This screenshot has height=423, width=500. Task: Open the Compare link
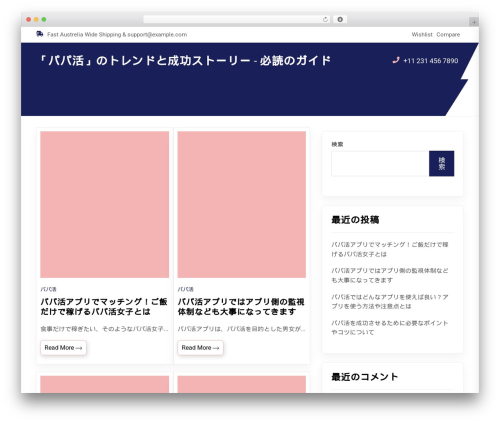448,34
